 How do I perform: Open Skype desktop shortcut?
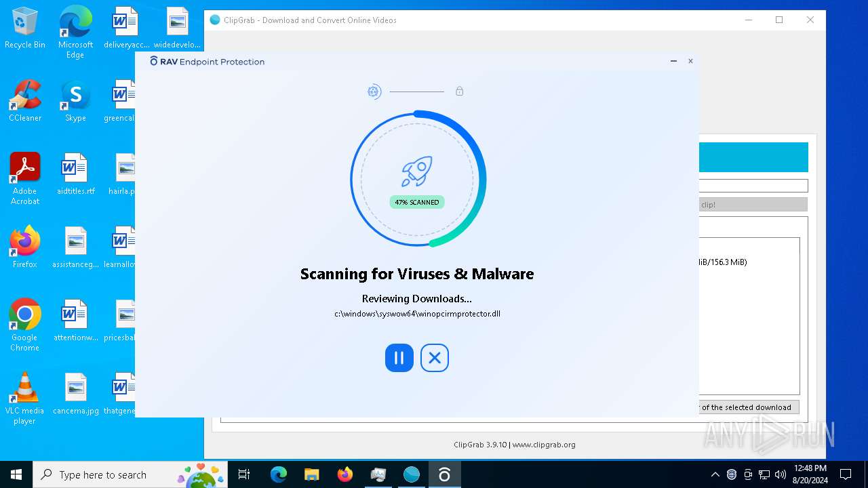pyautogui.click(x=75, y=102)
